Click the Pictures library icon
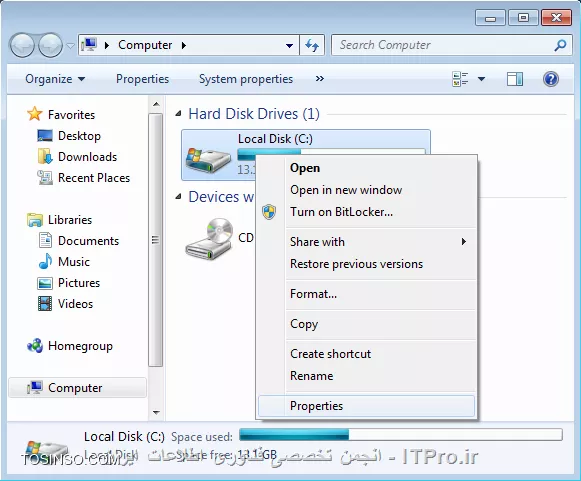Screen dimensions: 581x481 coord(45,283)
